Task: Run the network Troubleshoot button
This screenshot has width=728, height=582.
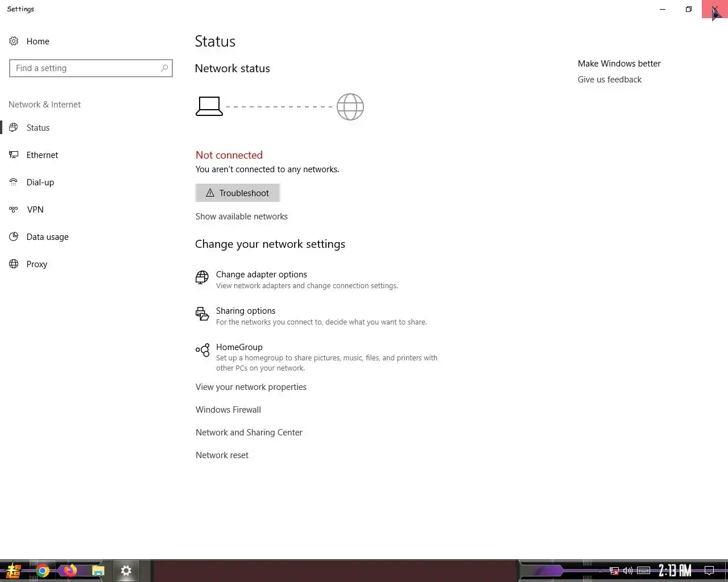Action: tap(238, 193)
